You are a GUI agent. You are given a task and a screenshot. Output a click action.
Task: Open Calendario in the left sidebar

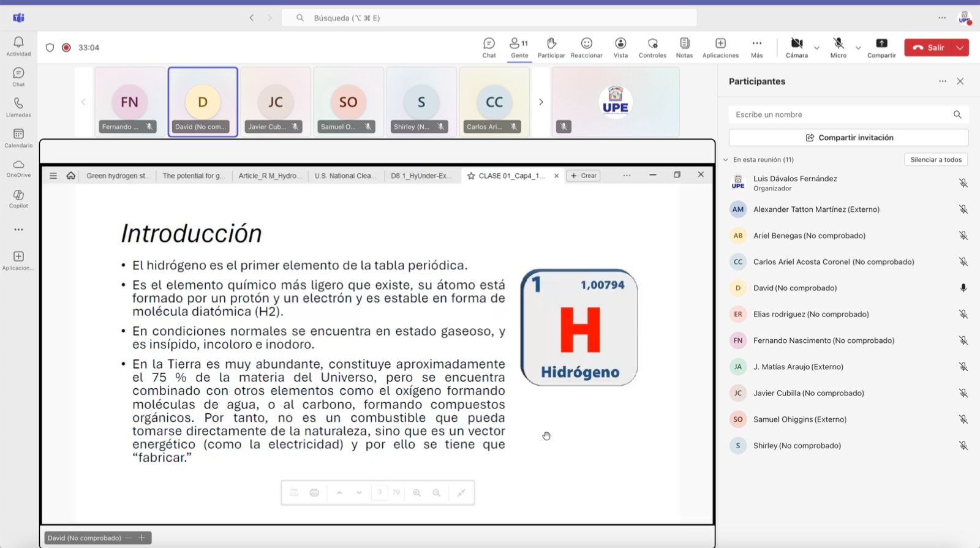18,138
